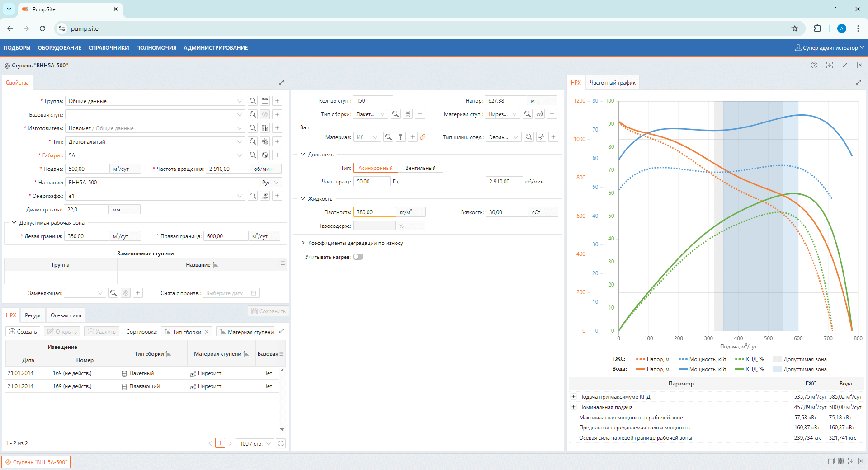Switch to Частотный график tab

[x=612, y=83]
